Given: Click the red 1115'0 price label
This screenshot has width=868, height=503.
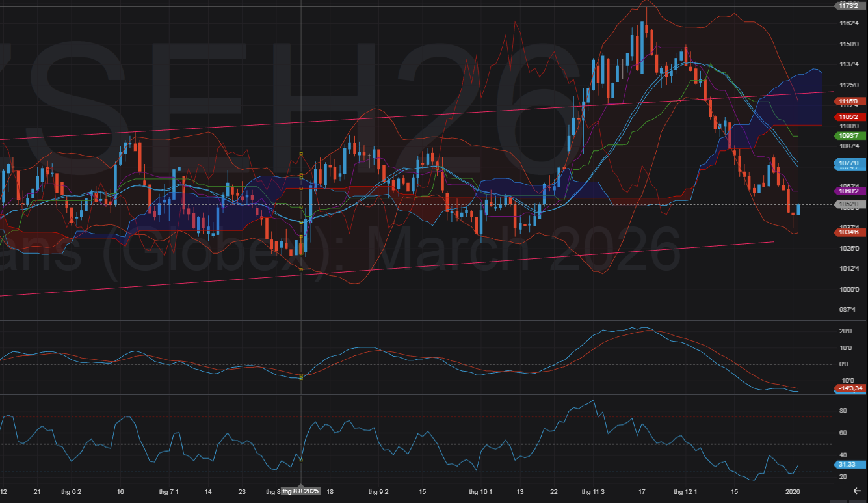Looking at the screenshot, I should click(849, 102).
